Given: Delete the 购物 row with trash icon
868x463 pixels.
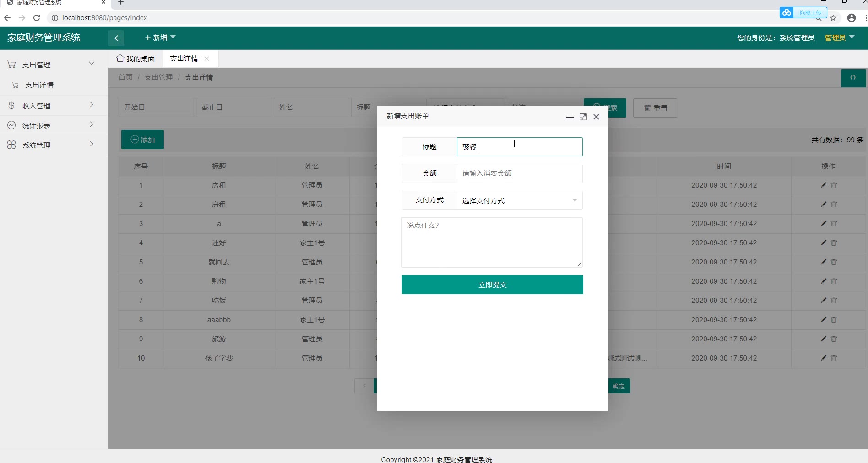Looking at the screenshot, I should (834, 281).
